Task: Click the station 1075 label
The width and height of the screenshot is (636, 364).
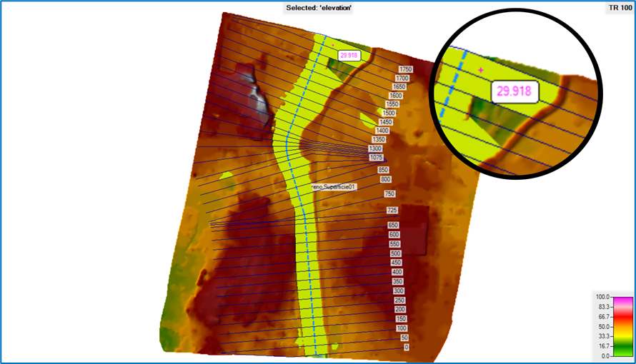Action: point(376,157)
